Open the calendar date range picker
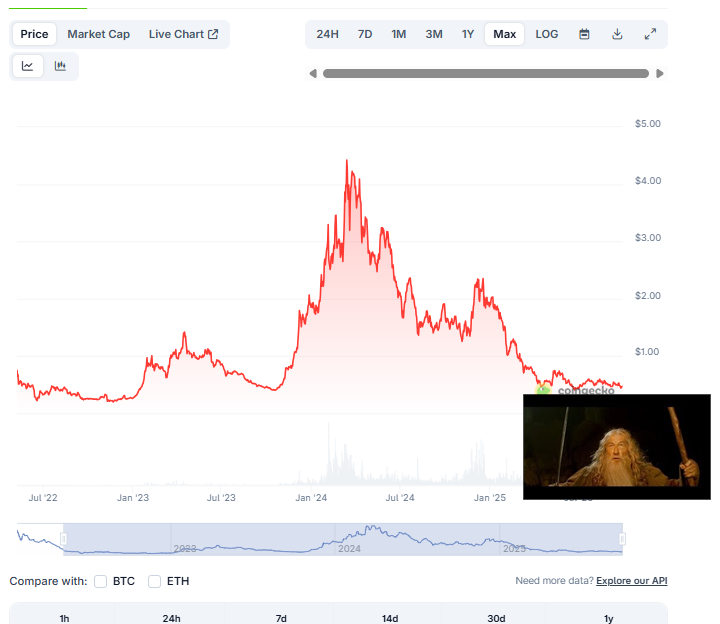The height and width of the screenshot is (624, 720). (584, 34)
